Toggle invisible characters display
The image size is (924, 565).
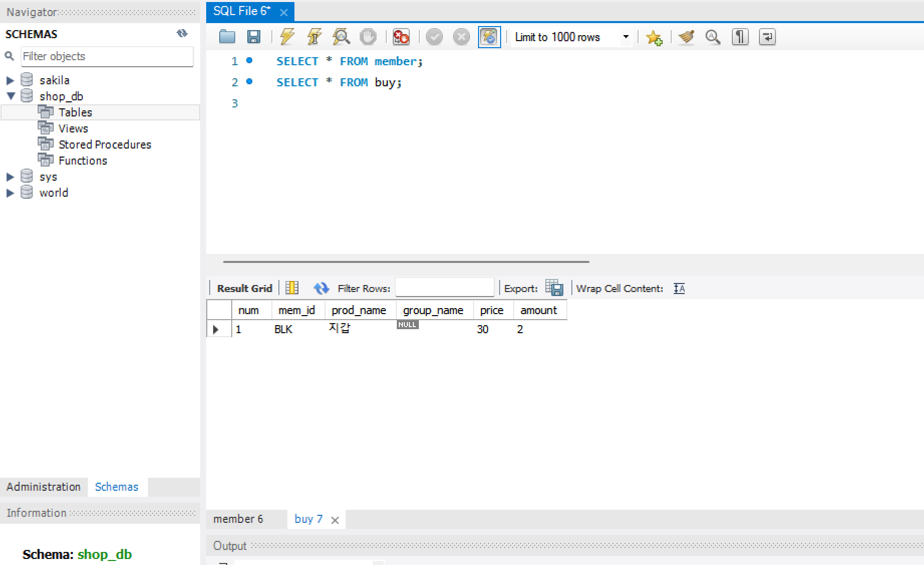coord(739,37)
